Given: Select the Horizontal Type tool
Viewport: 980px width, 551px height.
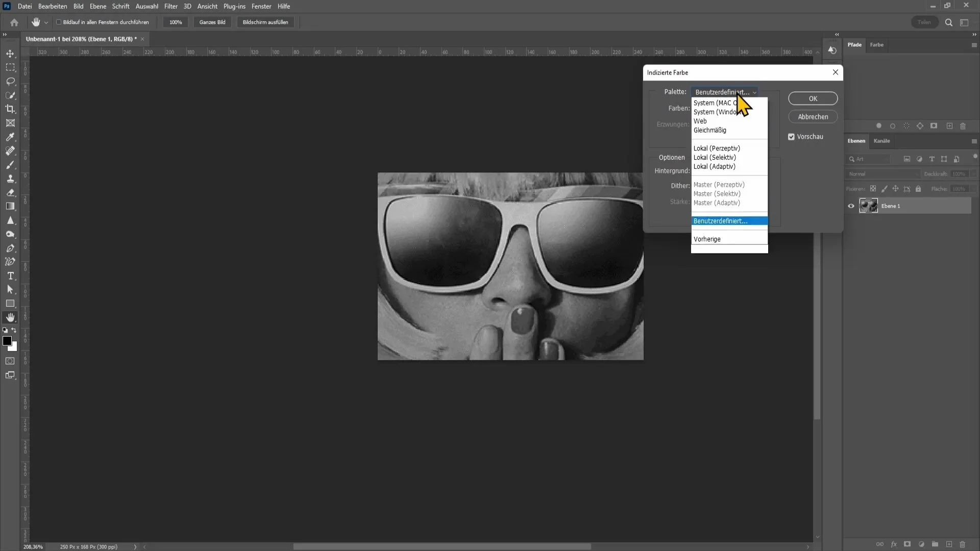Looking at the screenshot, I should point(10,276).
